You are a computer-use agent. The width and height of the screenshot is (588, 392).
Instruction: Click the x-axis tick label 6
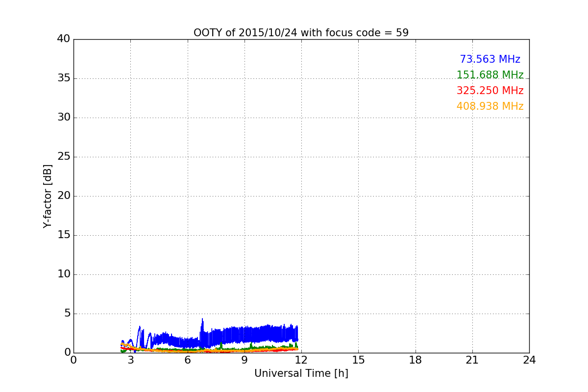pos(188,360)
